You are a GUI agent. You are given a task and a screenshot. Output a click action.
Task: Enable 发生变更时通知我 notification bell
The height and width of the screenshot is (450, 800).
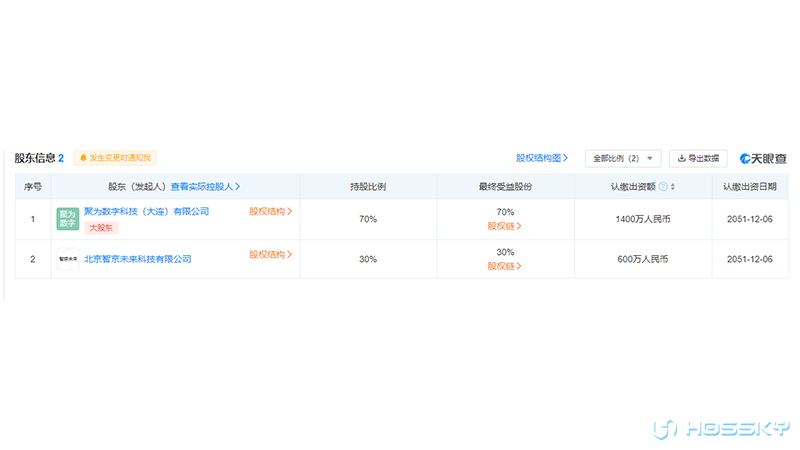point(115,158)
